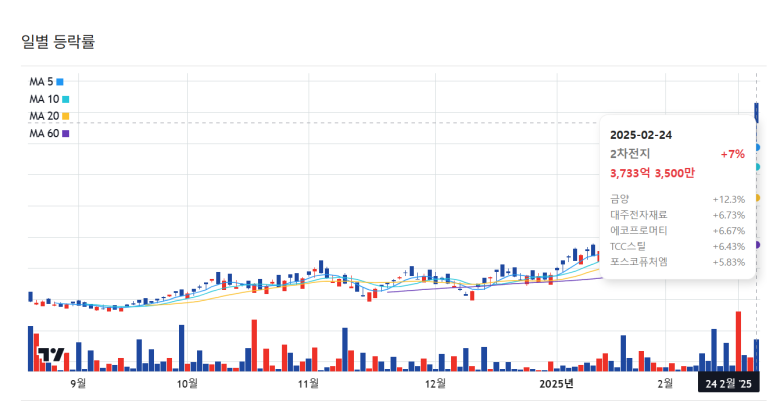Select the MA 60 legend label

[44, 134]
